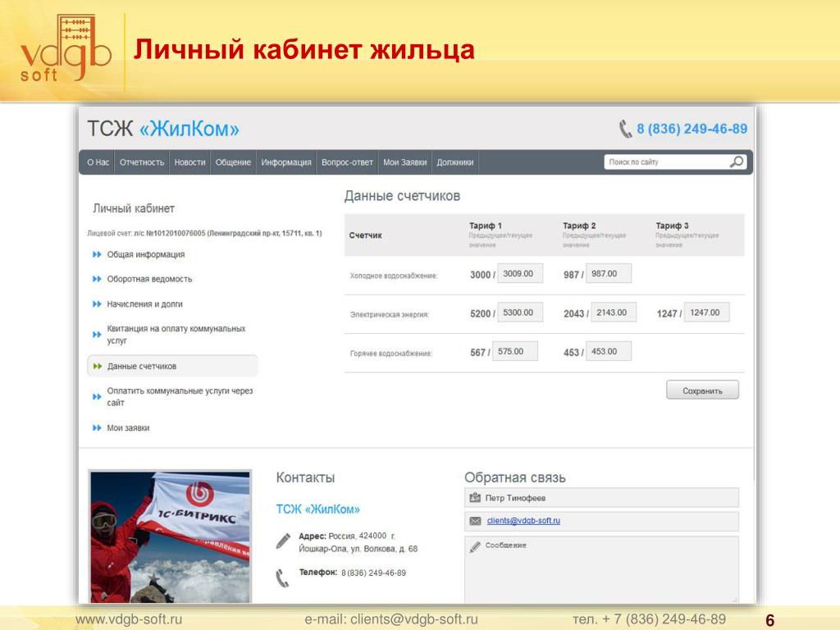Click arrow icon beside Оплатить коммунальные услуги
This screenshot has width=840, height=630.
click(x=97, y=396)
